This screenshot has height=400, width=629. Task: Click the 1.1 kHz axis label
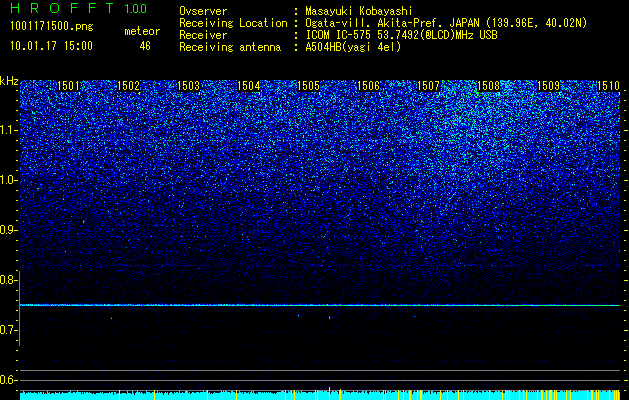9,131
